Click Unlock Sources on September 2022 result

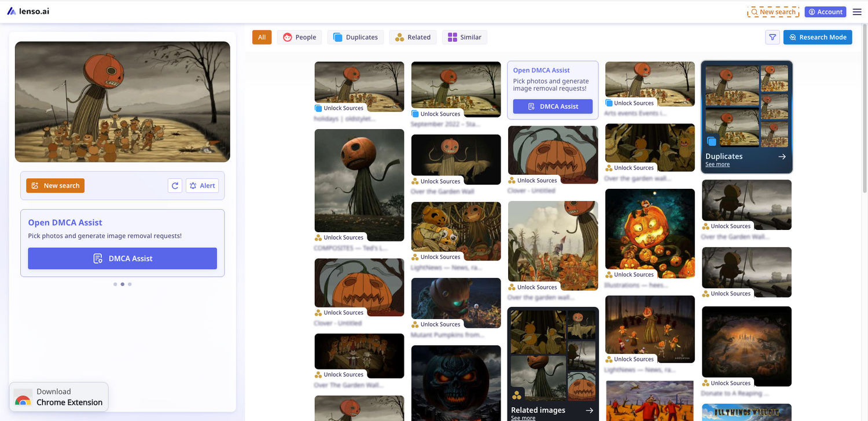436,114
